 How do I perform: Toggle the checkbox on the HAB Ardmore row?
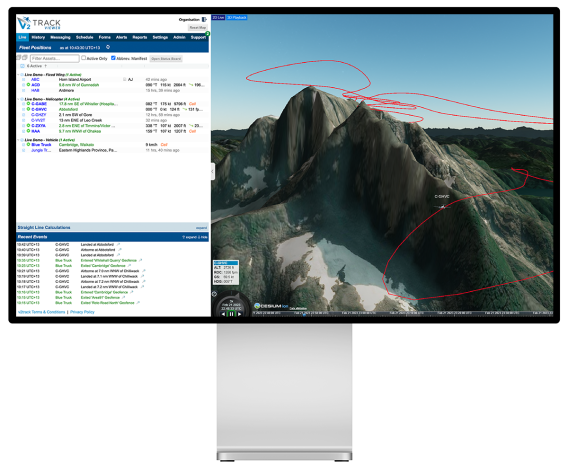point(24,90)
